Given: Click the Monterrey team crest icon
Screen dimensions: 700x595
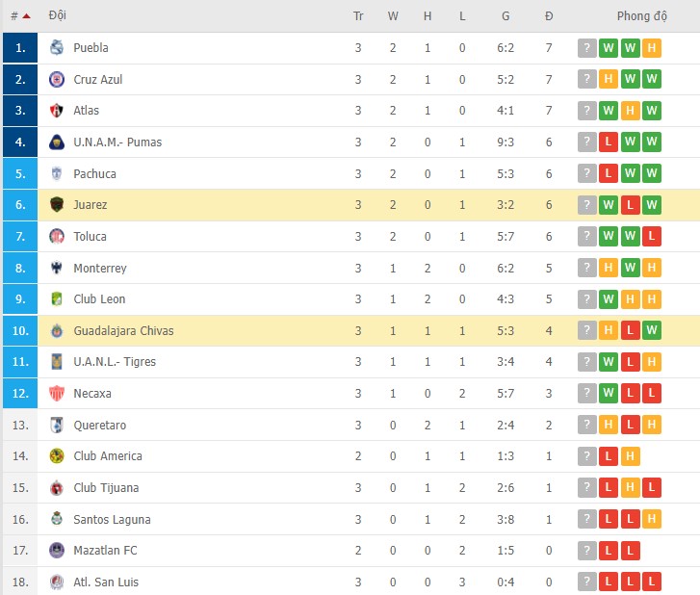Looking at the screenshot, I should click(x=56, y=268).
